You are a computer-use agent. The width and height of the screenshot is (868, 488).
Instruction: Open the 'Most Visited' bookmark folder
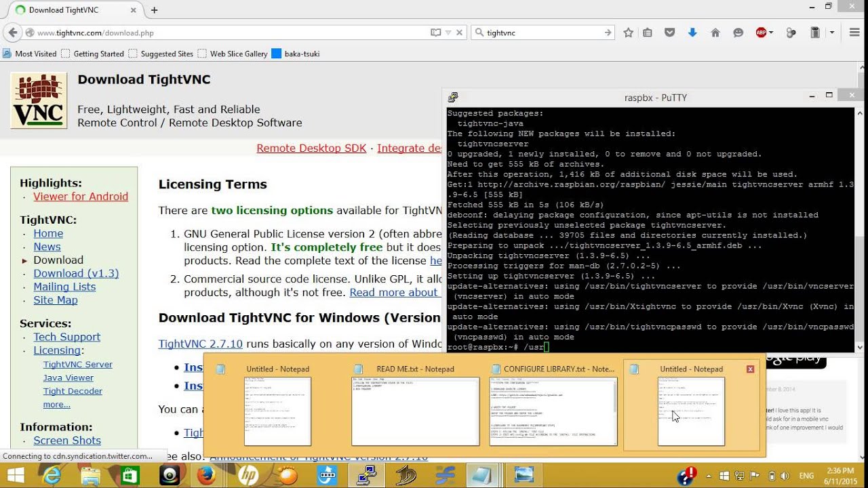[30, 54]
